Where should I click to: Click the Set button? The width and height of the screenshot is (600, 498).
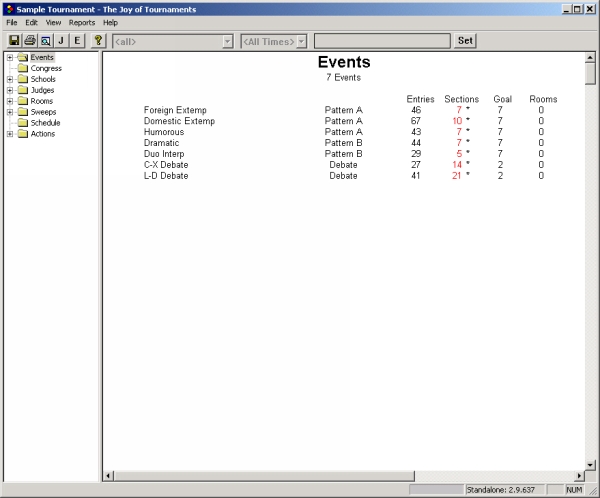point(466,41)
